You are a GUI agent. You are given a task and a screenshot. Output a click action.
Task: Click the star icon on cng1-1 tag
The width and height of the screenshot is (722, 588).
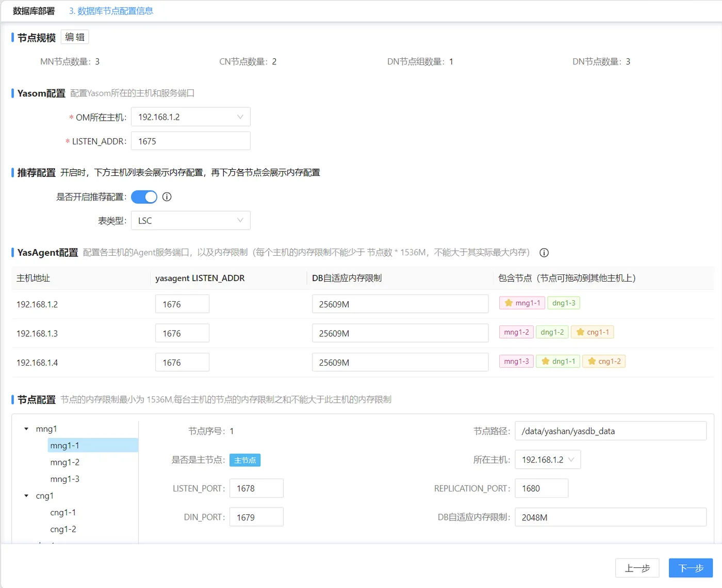coord(580,332)
